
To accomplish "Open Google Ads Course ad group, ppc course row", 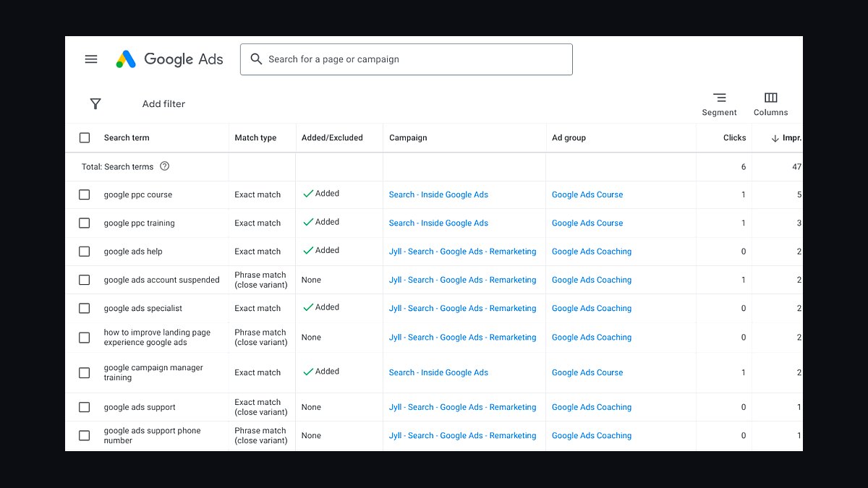I will (587, 194).
